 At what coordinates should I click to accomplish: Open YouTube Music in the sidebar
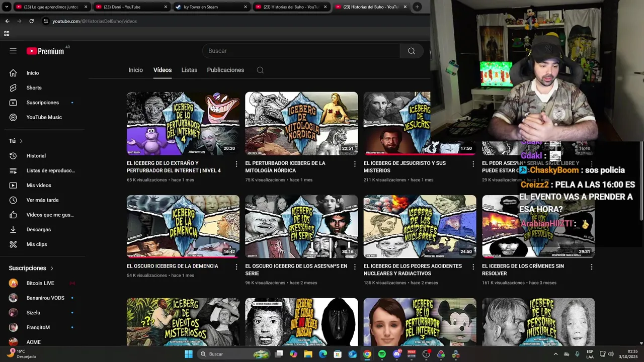pos(43,117)
